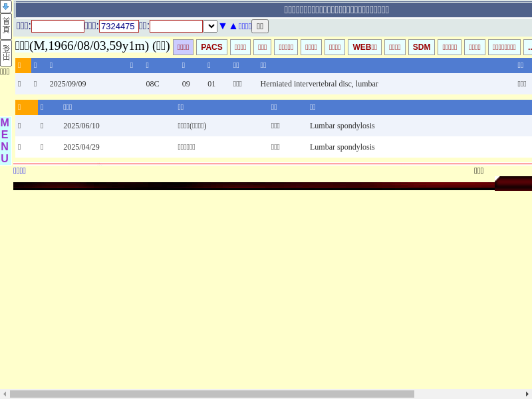Click the 首頁 home button in sidebar
532x399 pixels.
click(x=6, y=26)
